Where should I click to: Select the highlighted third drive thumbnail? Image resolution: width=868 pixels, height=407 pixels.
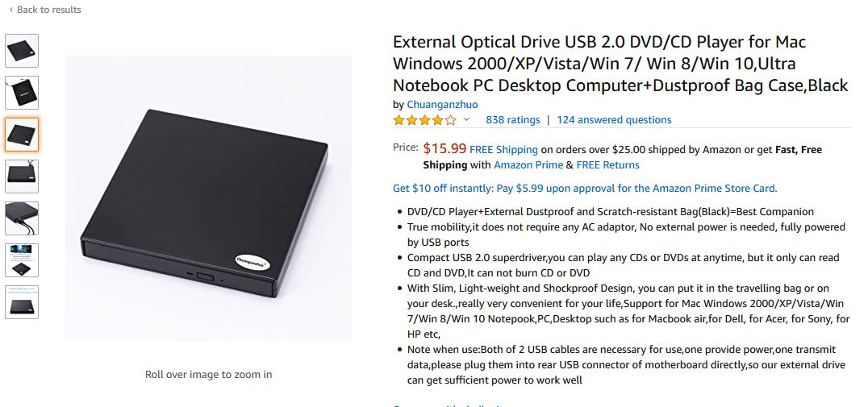click(x=22, y=135)
